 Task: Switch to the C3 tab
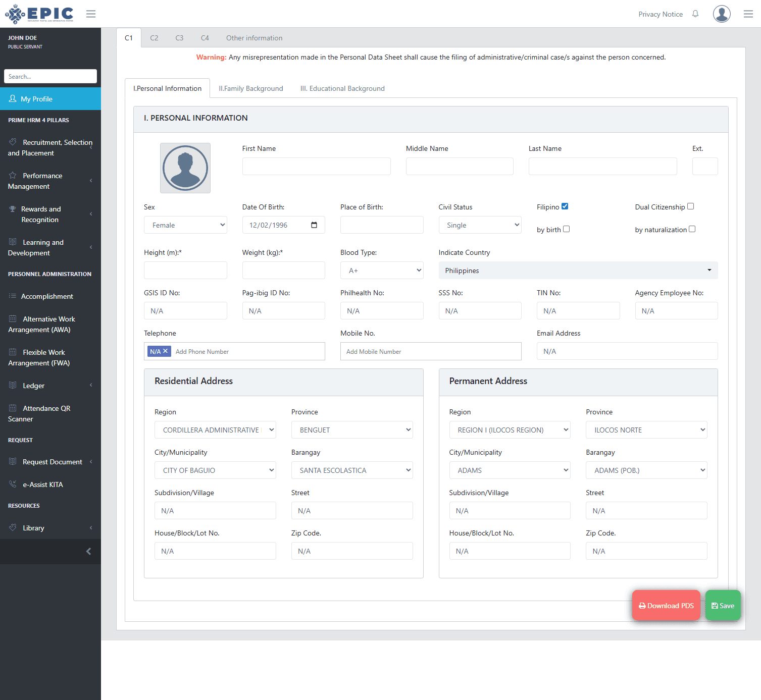[x=179, y=38]
